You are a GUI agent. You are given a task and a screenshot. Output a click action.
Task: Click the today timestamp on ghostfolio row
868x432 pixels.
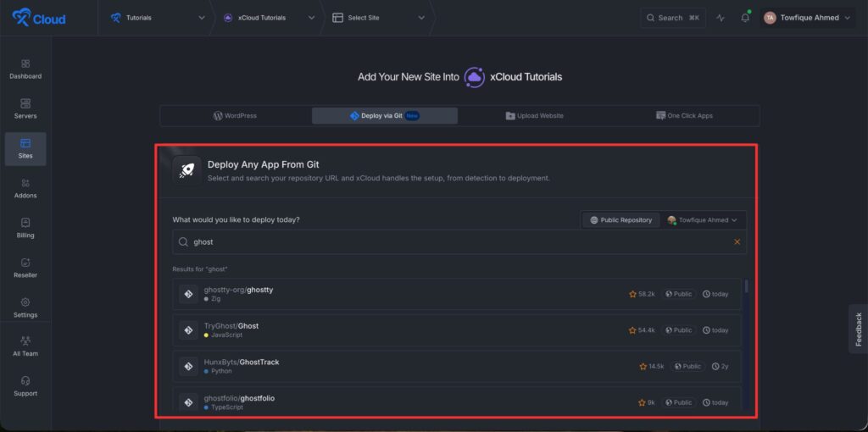(x=715, y=402)
